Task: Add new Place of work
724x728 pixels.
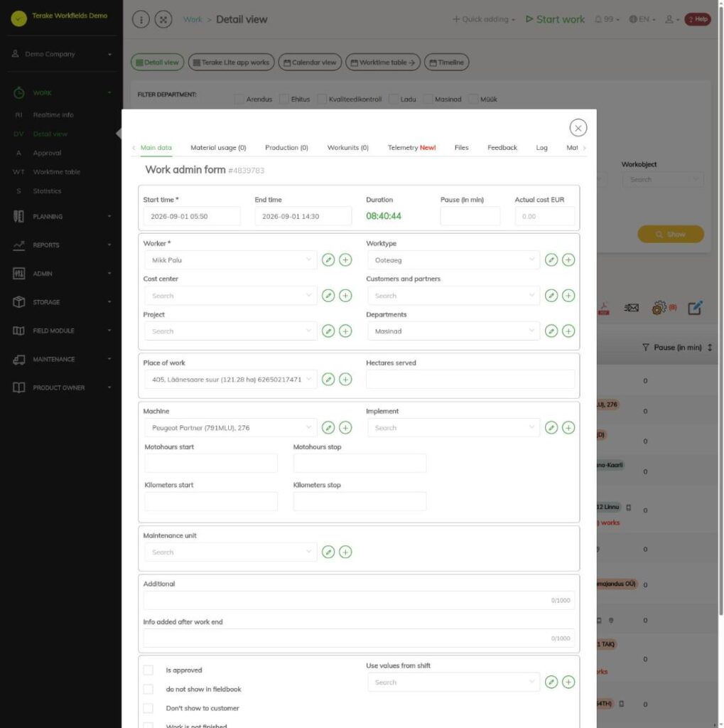Action: (345, 380)
